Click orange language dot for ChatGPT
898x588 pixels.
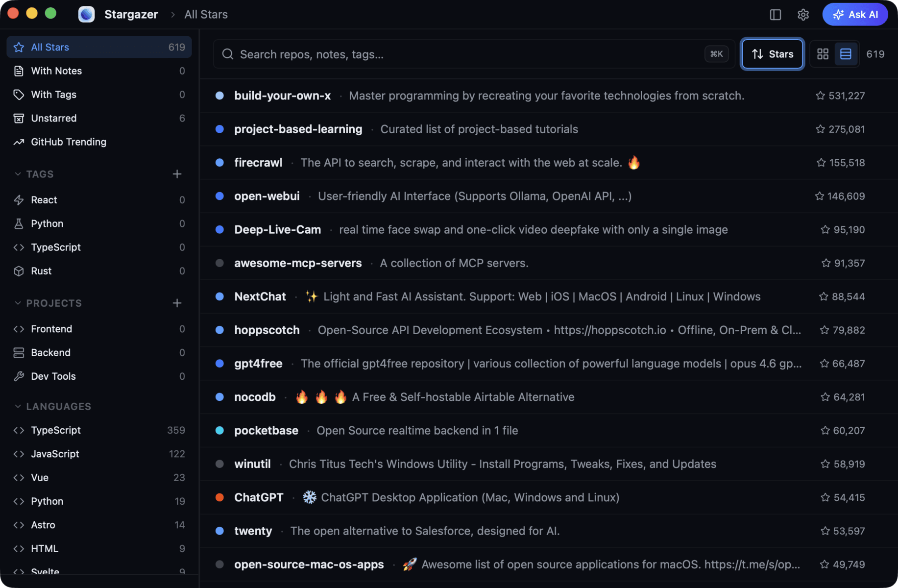219,497
